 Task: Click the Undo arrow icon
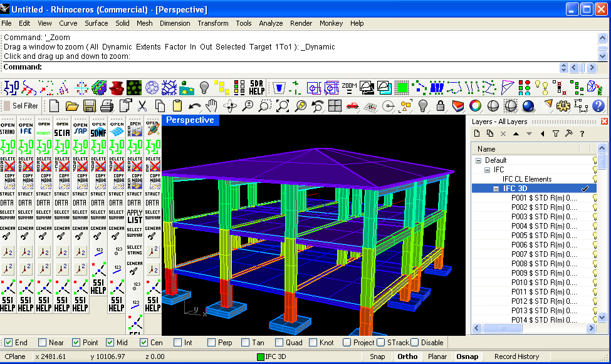(x=194, y=106)
